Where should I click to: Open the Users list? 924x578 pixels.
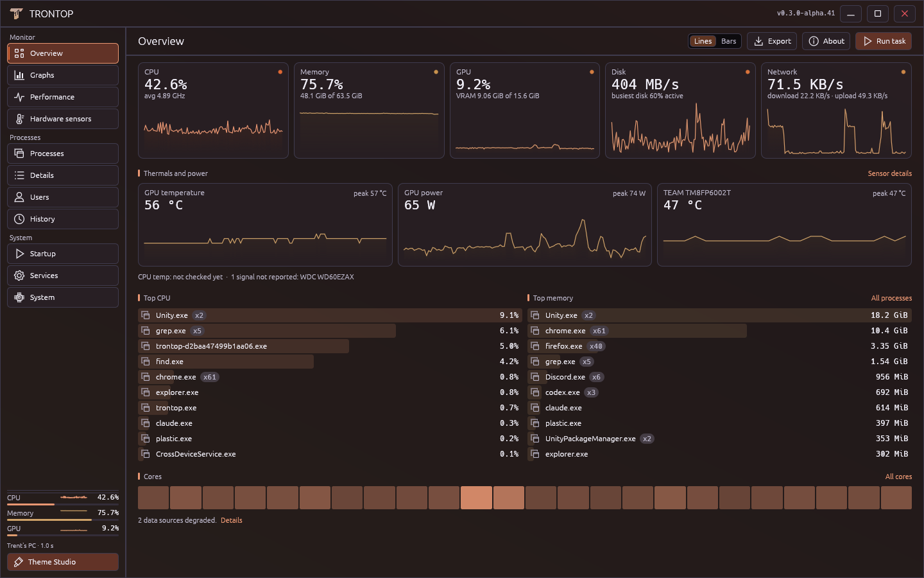point(63,197)
